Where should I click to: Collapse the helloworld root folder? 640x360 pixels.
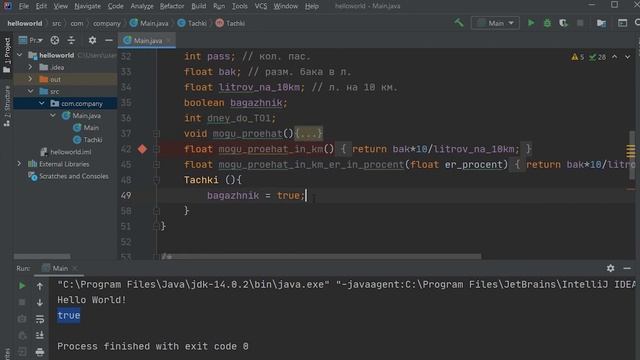click(x=20, y=55)
